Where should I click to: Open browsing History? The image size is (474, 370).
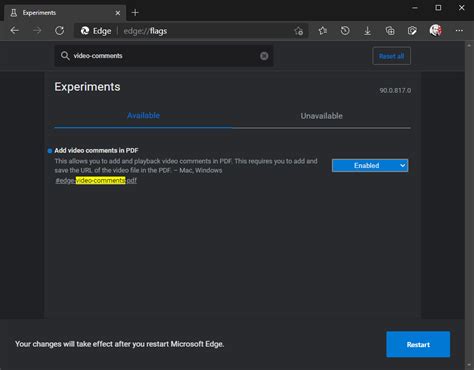pos(345,31)
